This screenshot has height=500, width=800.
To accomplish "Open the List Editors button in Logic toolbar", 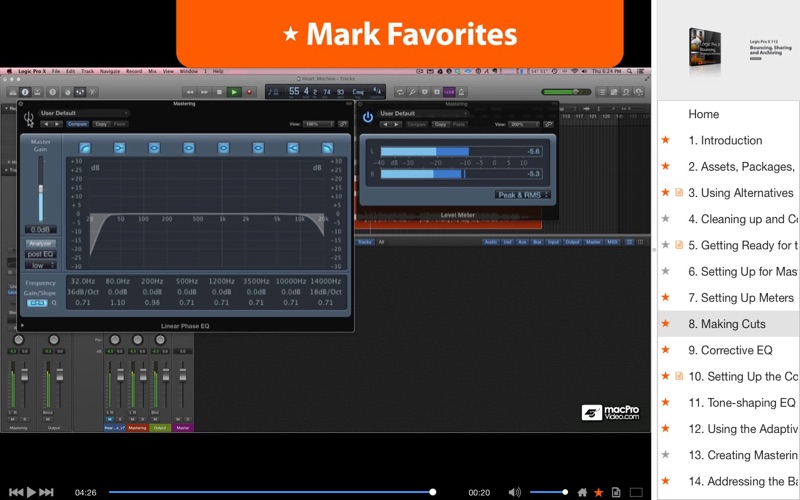I will [602, 92].
